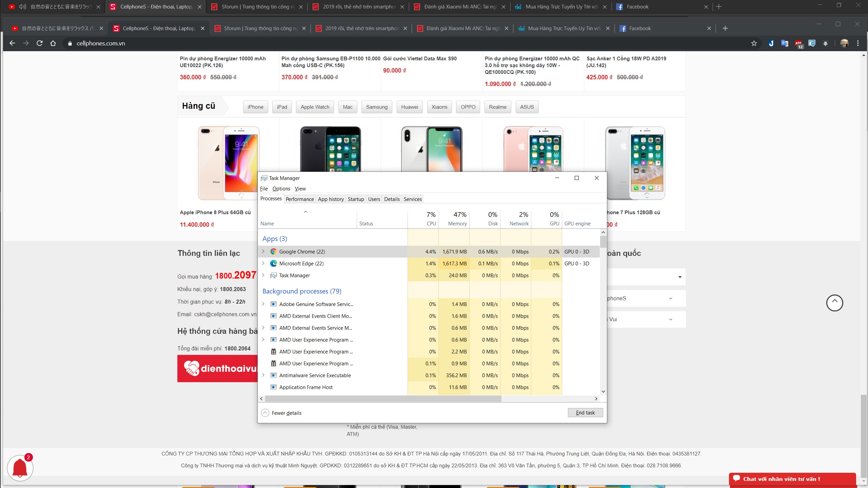Switch to the Performance tab
Screen dimensions: 868x488
pos(300,199)
